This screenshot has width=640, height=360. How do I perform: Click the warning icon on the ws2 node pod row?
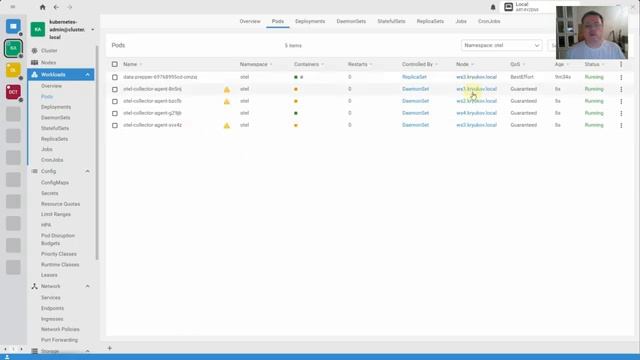click(227, 101)
